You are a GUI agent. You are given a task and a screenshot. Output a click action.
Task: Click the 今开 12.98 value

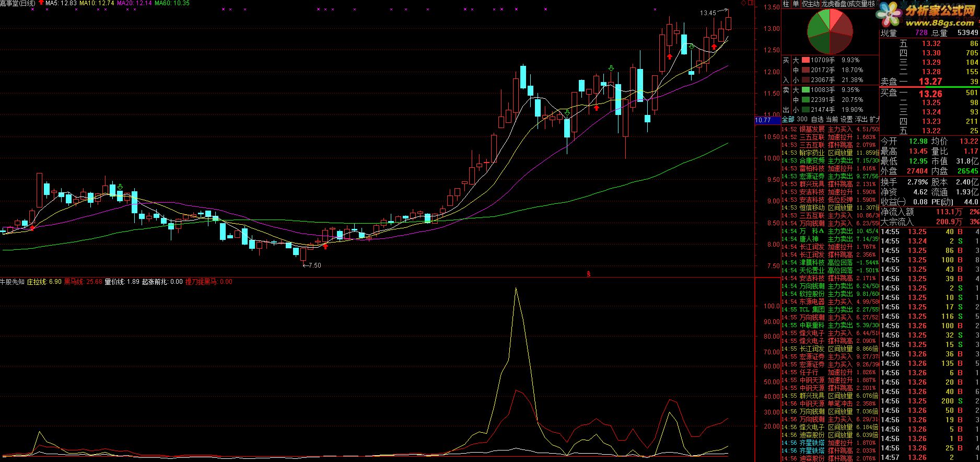click(x=918, y=141)
